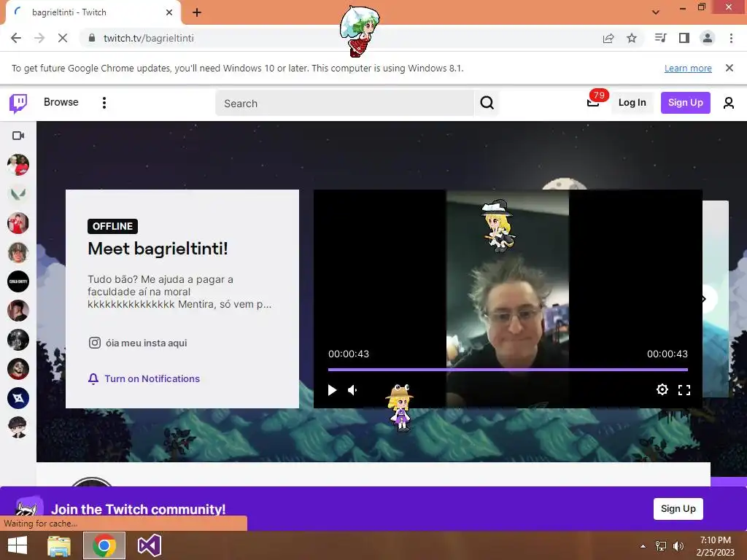Click the purple Sign Up header button
Viewport: 747px width, 560px height.
(x=685, y=102)
